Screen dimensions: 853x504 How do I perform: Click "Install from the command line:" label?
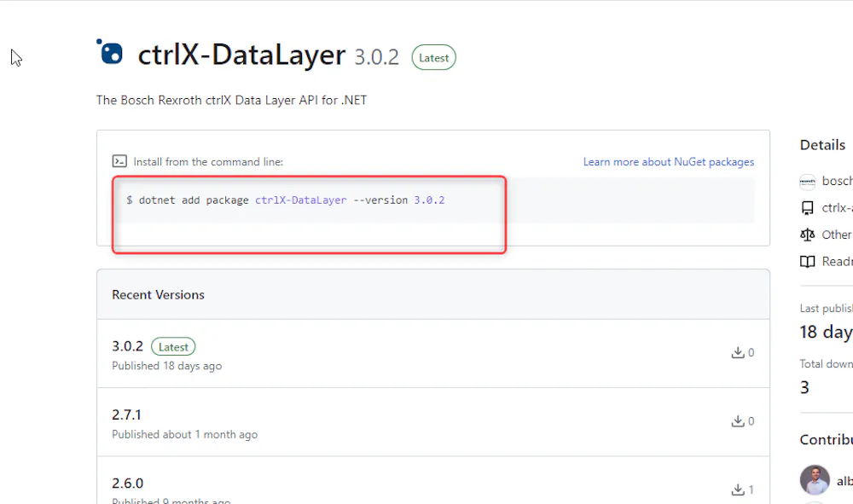208,161
